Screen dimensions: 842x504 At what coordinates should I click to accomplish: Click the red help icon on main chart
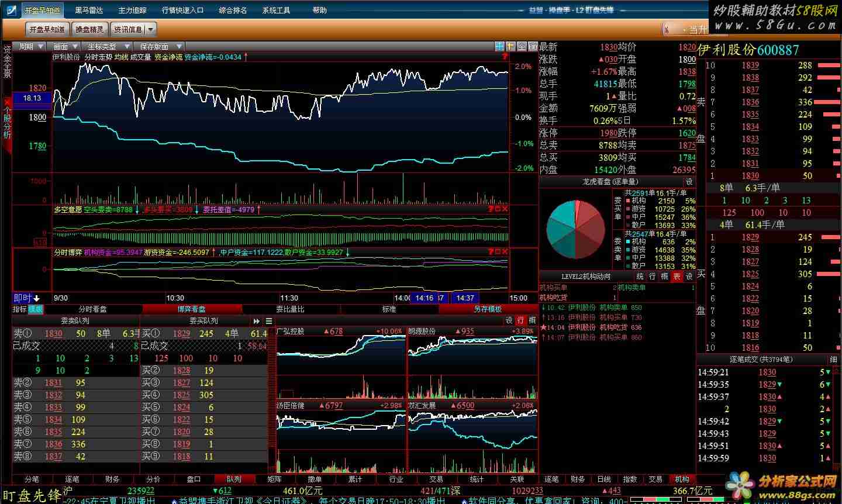[x=505, y=57]
